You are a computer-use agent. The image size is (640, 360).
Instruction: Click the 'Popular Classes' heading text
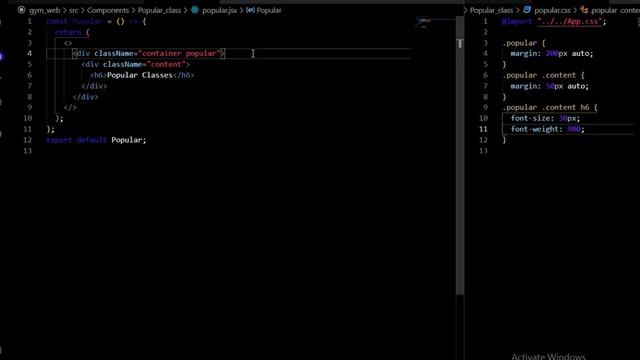[x=140, y=75]
